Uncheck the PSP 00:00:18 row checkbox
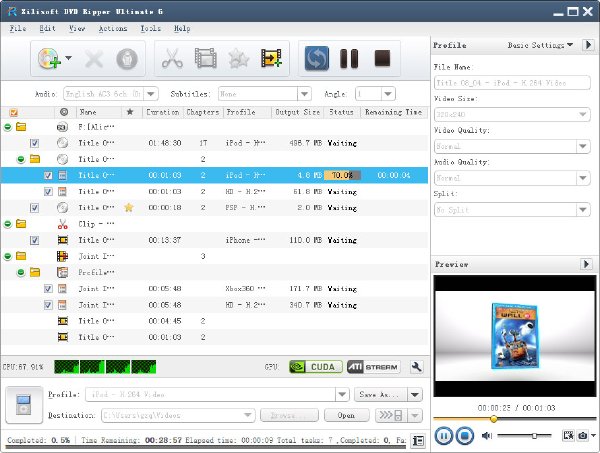This screenshot has width=600, height=453. coord(34,208)
